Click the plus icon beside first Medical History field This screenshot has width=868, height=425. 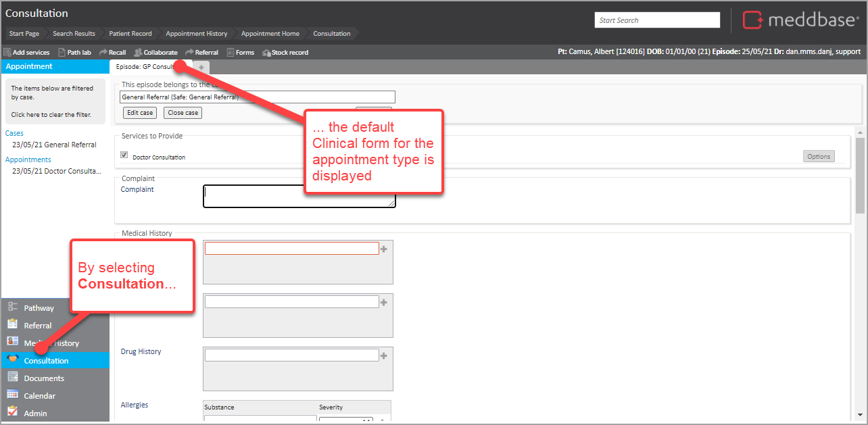pos(384,249)
